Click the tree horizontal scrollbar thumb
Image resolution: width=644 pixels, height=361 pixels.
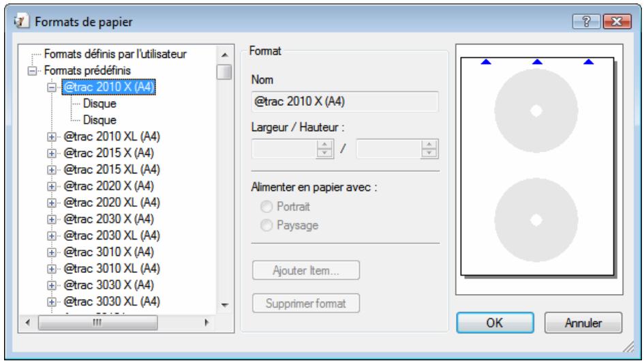(97, 323)
